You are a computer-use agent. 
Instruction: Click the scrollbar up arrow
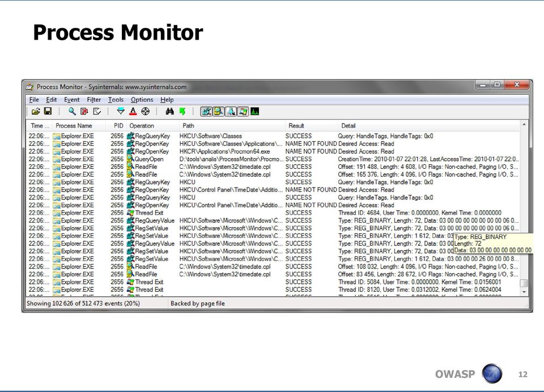(524, 125)
